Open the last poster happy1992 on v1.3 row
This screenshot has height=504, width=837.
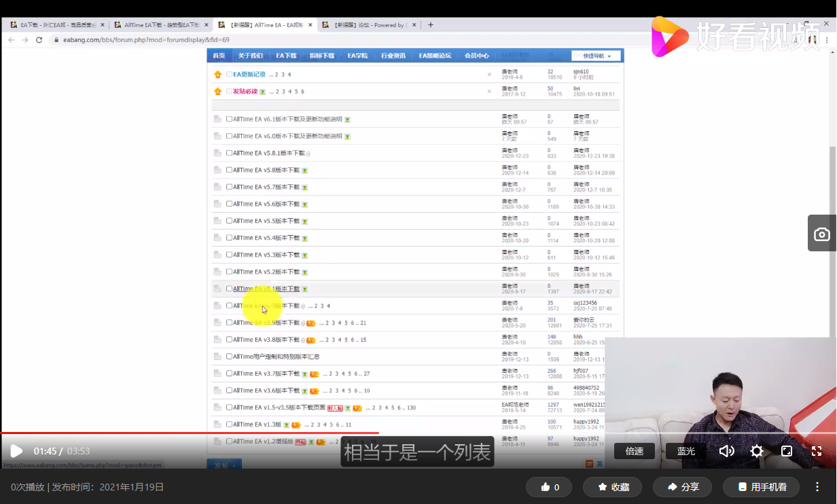click(586, 422)
